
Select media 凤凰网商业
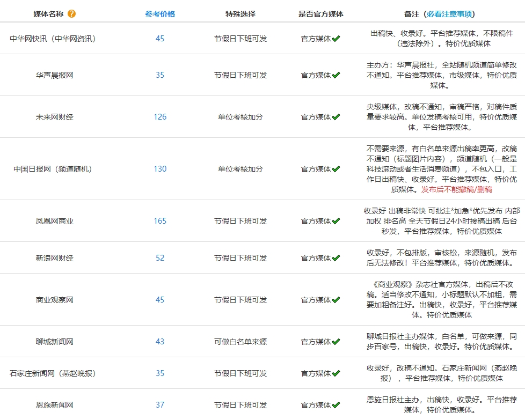tap(55, 221)
